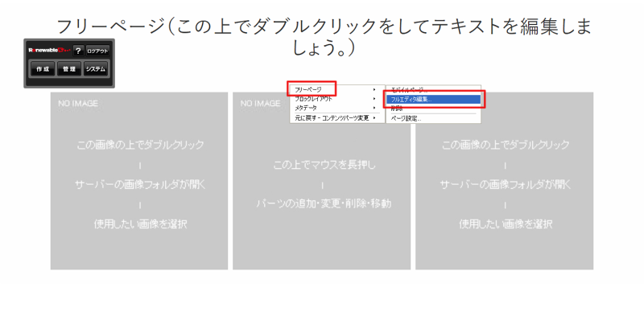Image resolution: width=644 pixels, height=312 pixels.
Task: Choose ページ設定... in the submenu
Action: 433,119
